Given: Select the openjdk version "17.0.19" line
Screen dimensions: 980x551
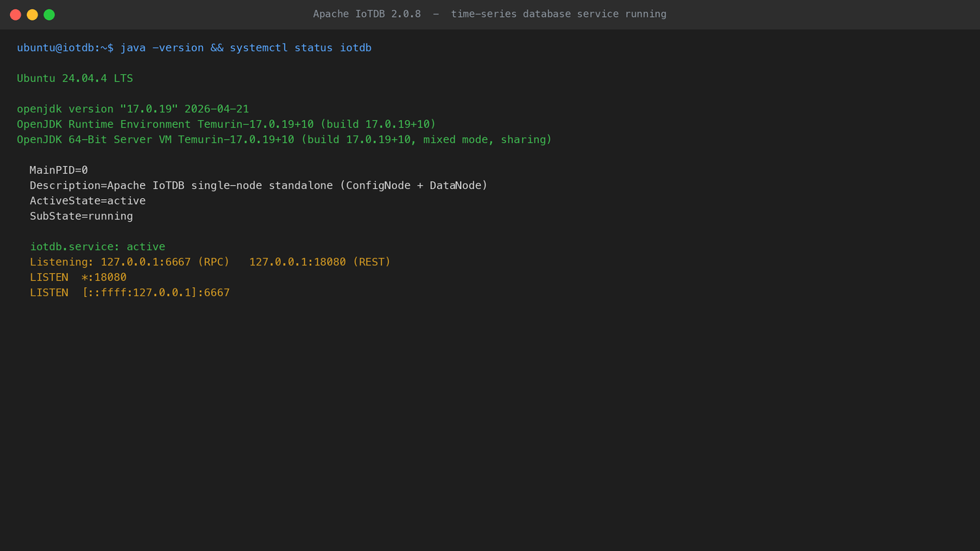Looking at the screenshot, I should pyautogui.click(x=133, y=109).
